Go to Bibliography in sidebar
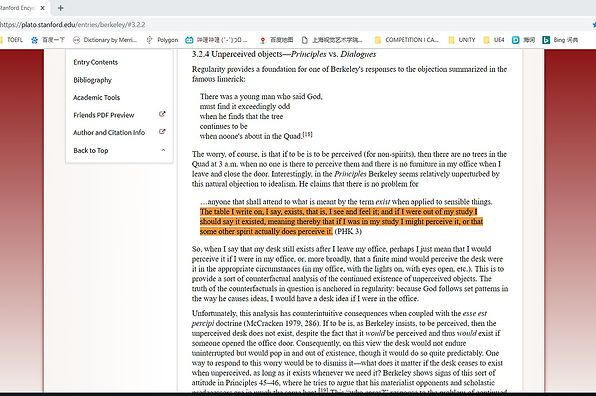596x396 pixels. click(92, 80)
